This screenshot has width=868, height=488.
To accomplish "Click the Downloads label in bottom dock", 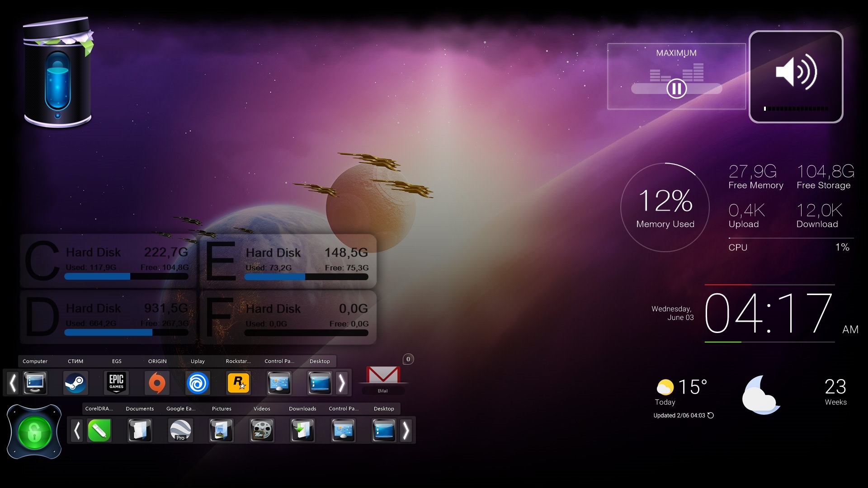I will 302,408.
